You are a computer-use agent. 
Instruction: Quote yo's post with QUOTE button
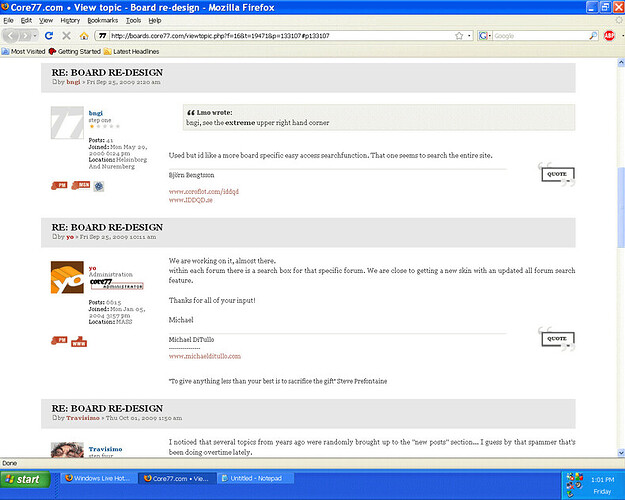click(x=557, y=339)
